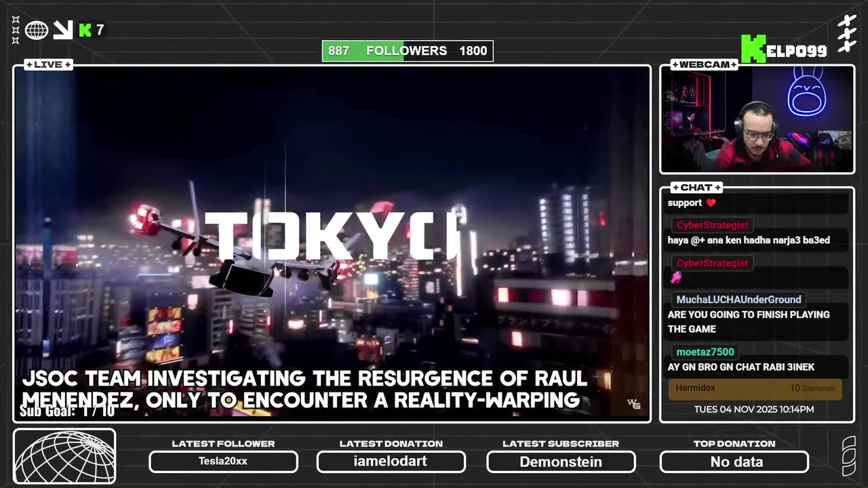868x488 pixels.
Task: Click the red heart in support message
Action: coord(711,203)
